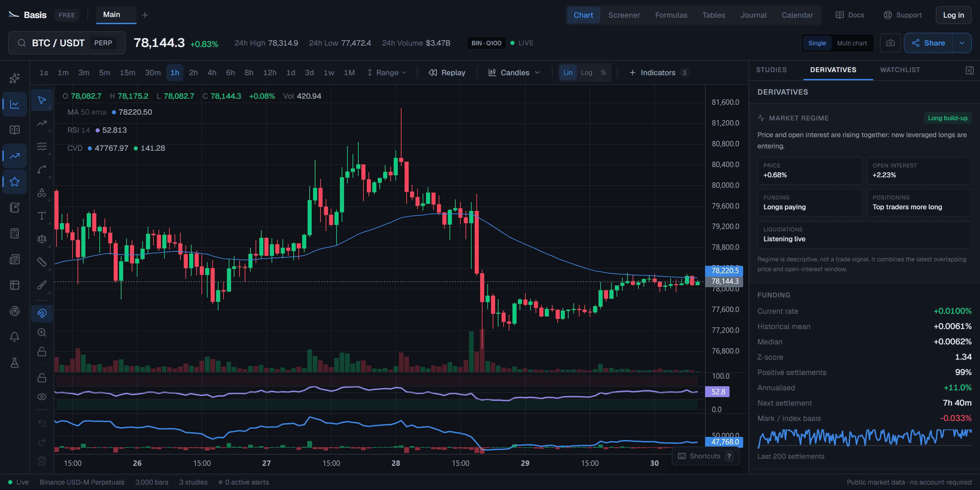Toggle the magnet snap mode

click(42, 313)
